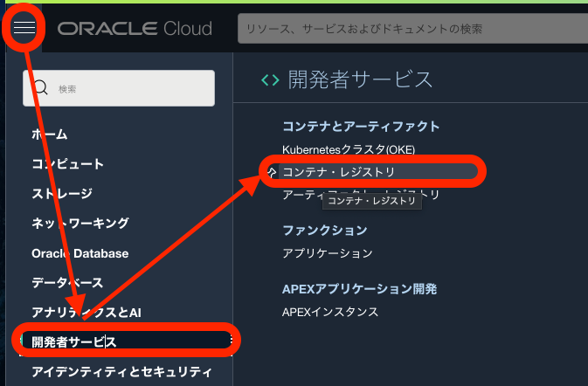Select ホーム in the navigation menu
Viewport: 588px width, 386px height.
[50, 134]
